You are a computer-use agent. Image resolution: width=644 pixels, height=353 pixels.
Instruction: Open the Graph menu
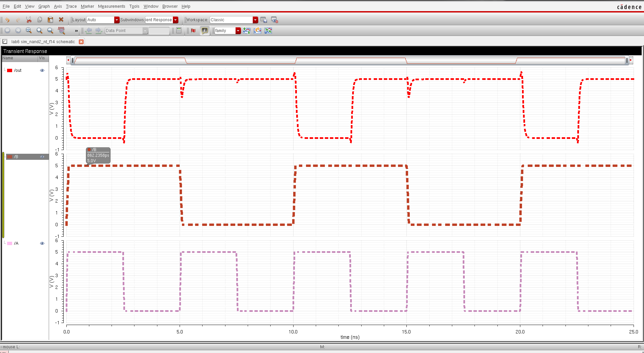(44, 6)
